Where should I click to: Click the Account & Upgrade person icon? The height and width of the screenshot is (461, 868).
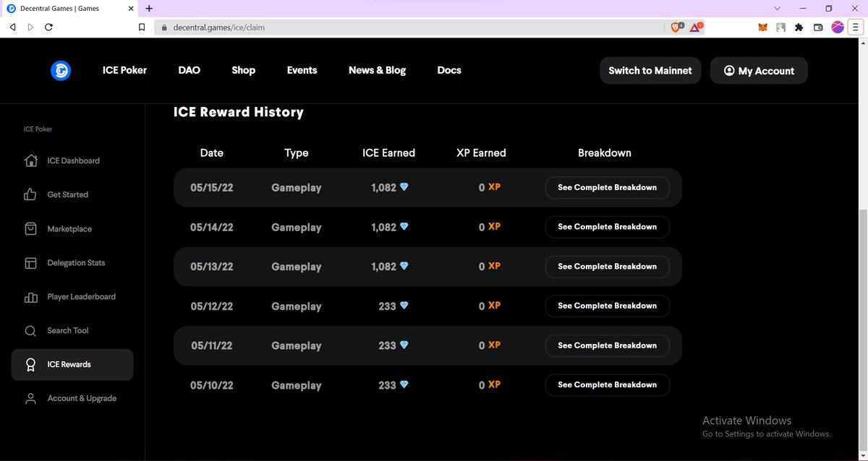[30, 398]
